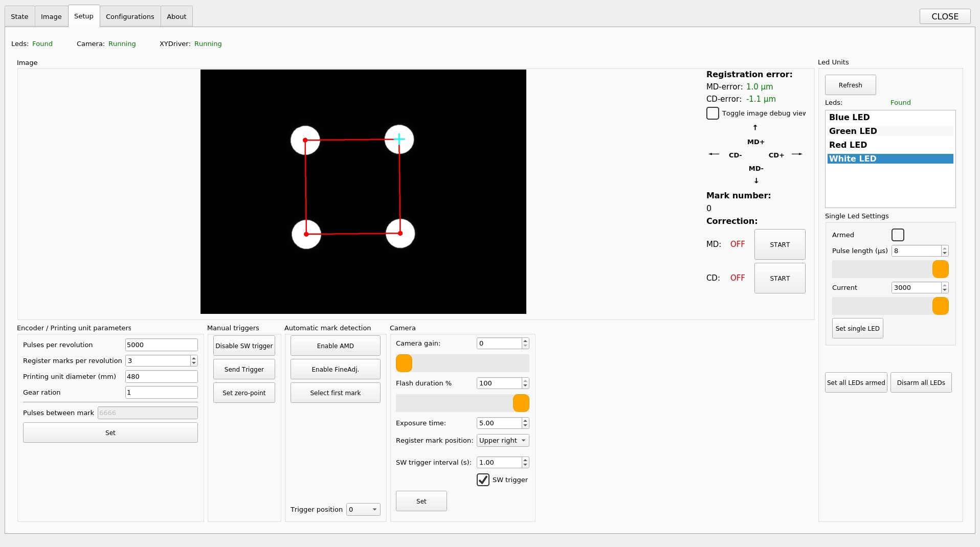980x547 pixels.
Task: Click Set zero-point button
Action: (x=244, y=393)
